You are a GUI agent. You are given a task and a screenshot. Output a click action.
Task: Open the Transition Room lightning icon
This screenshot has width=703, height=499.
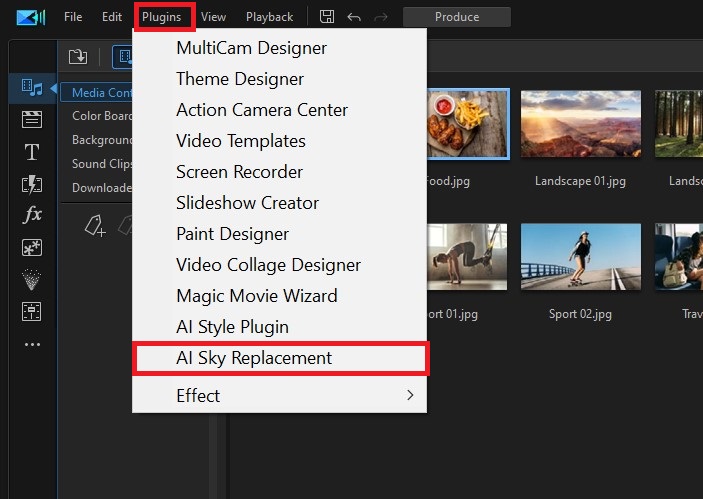click(32, 184)
